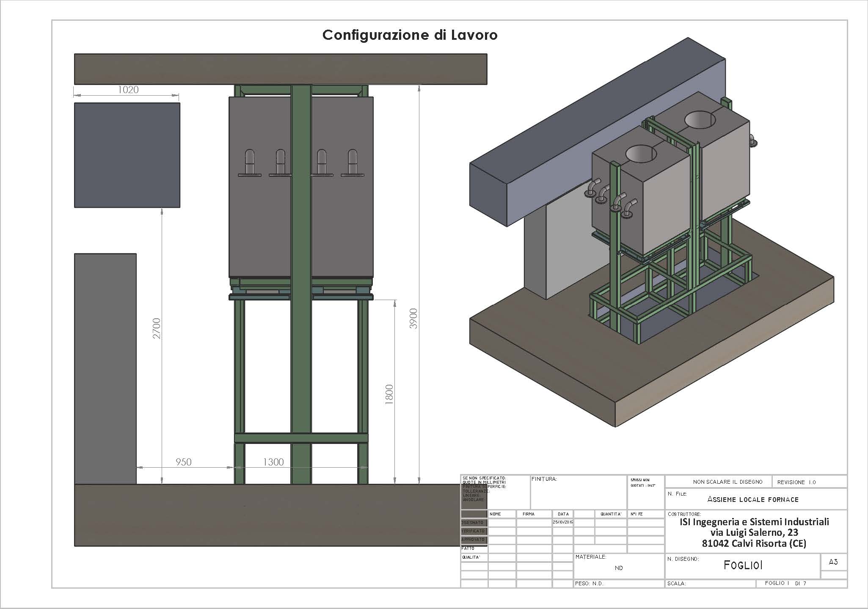This screenshot has width=868, height=609.
Task: Select the drawing number "FOGLIO1"
Action: (743, 565)
